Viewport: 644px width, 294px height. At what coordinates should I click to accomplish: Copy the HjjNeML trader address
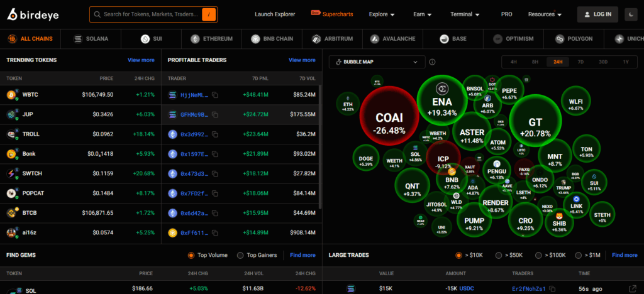(215, 95)
